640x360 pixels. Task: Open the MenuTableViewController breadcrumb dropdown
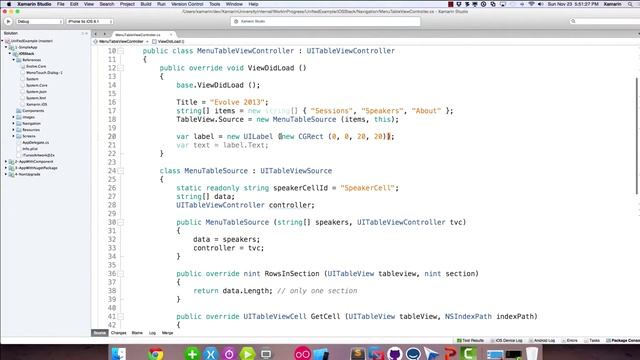[x=121, y=42]
